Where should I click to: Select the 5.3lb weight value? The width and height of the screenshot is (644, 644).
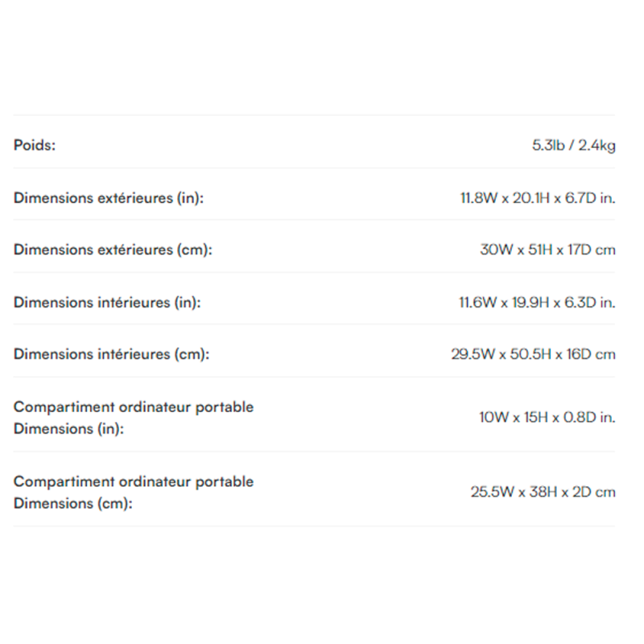[x=548, y=146]
